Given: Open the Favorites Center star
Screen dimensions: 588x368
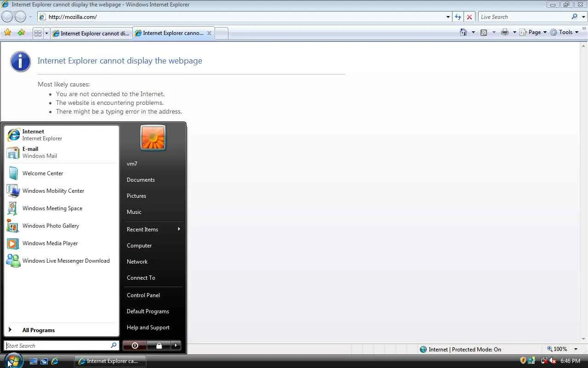Looking at the screenshot, I should 7,33.
